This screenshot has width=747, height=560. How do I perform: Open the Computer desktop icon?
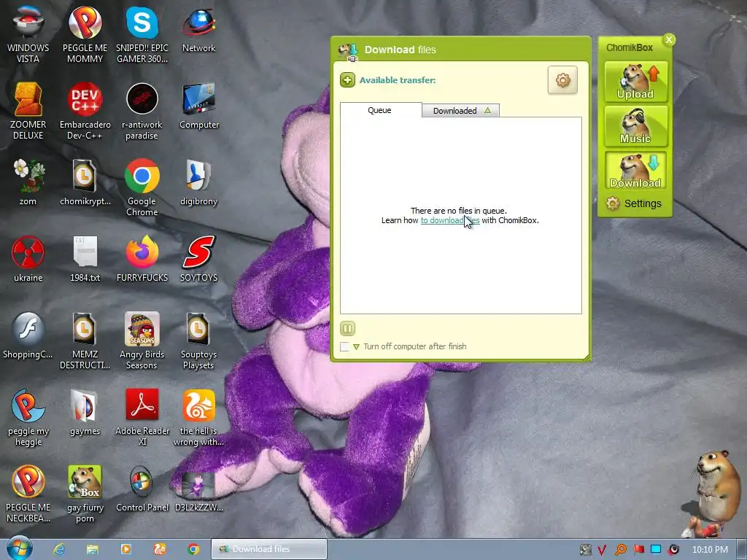pos(198,106)
